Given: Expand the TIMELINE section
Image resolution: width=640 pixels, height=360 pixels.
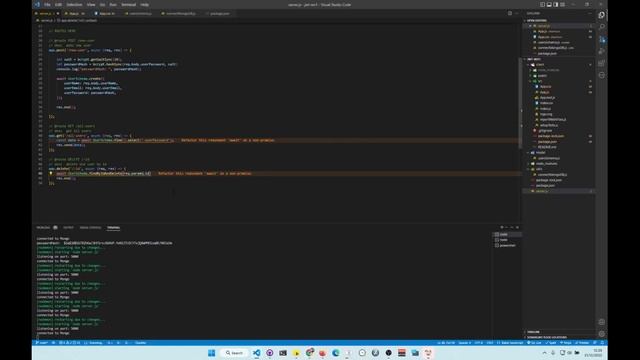Looking at the screenshot, I should (x=533, y=332).
